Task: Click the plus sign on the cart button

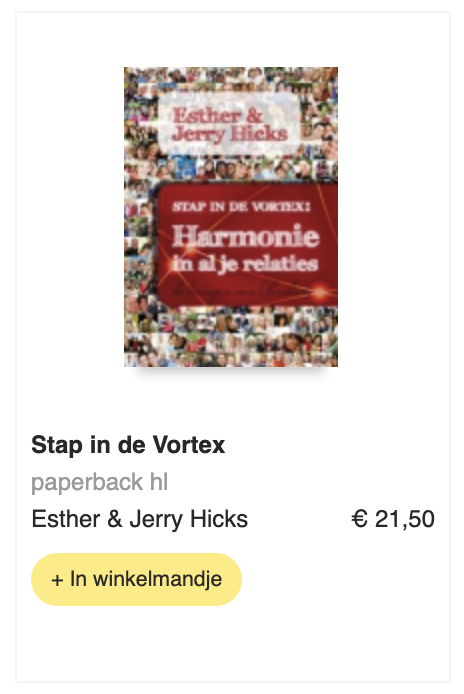Action: point(57,580)
